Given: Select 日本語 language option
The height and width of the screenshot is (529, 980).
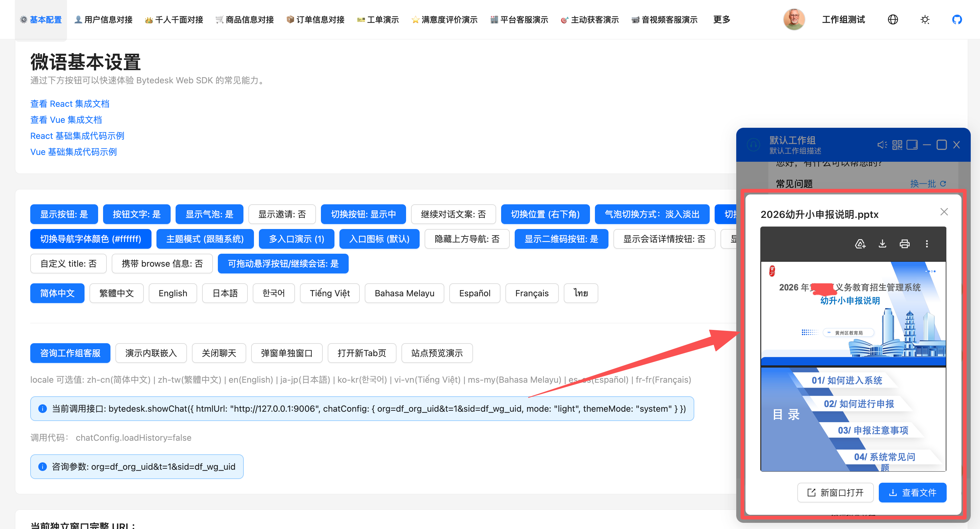Looking at the screenshot, I should (225, 293).
